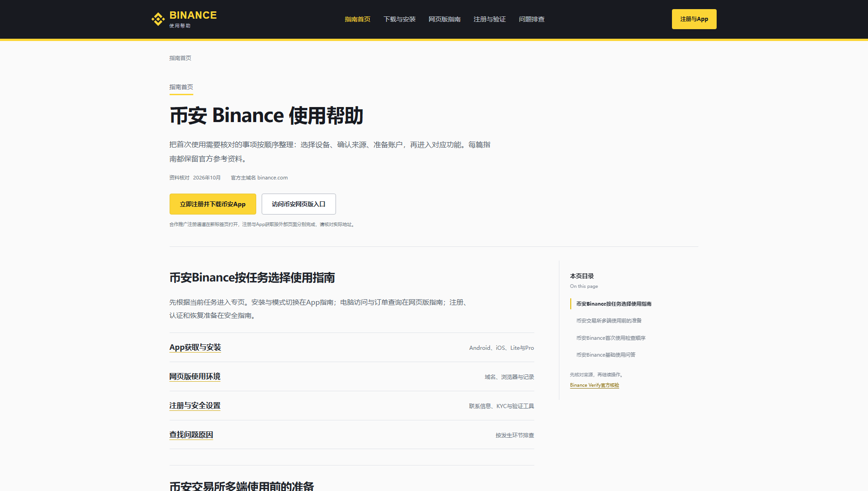Click the Binance diamond logo icon
The height and width of the screenshot is (491, 868).
pos(158,19)
